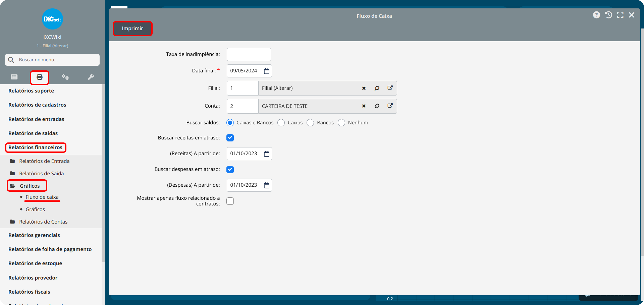The width and height of the screenshot is (644, 305).
Task: Open Relatórios gerenciais menu
Action: pyautogui.click(x=34, y=235)
